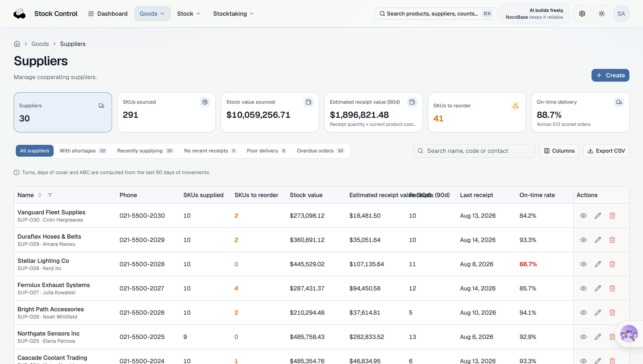
Task: Export suppliers as CSV
Action: (606, 151)
